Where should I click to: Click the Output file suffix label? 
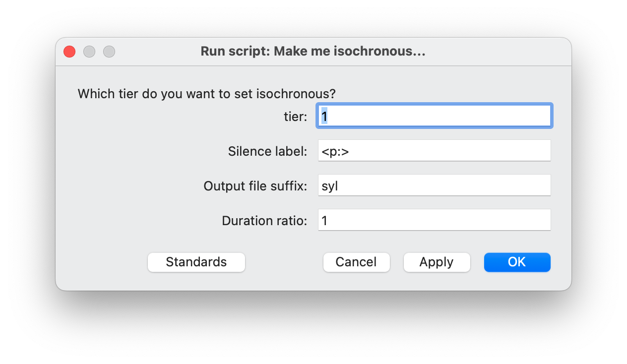[x=255, y=185]
